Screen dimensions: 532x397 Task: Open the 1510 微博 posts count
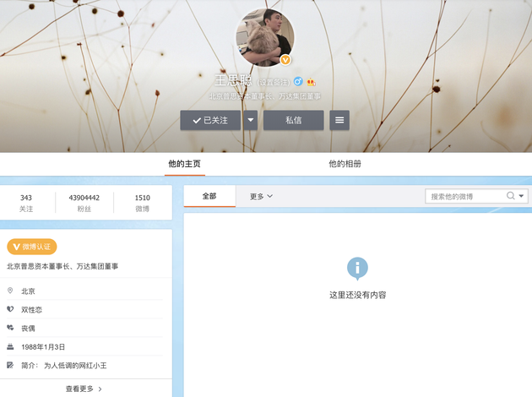tap(143, 203)
